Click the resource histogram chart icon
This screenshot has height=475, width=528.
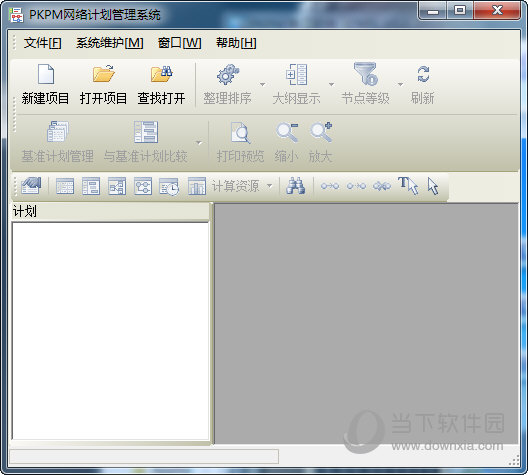pyautogui.click(x=197, y=186)
